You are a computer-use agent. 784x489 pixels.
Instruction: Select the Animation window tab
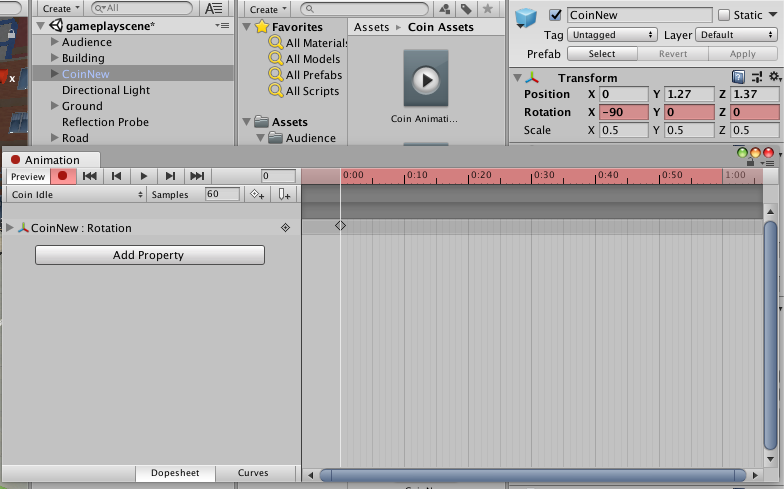click(x=52, y=160)
